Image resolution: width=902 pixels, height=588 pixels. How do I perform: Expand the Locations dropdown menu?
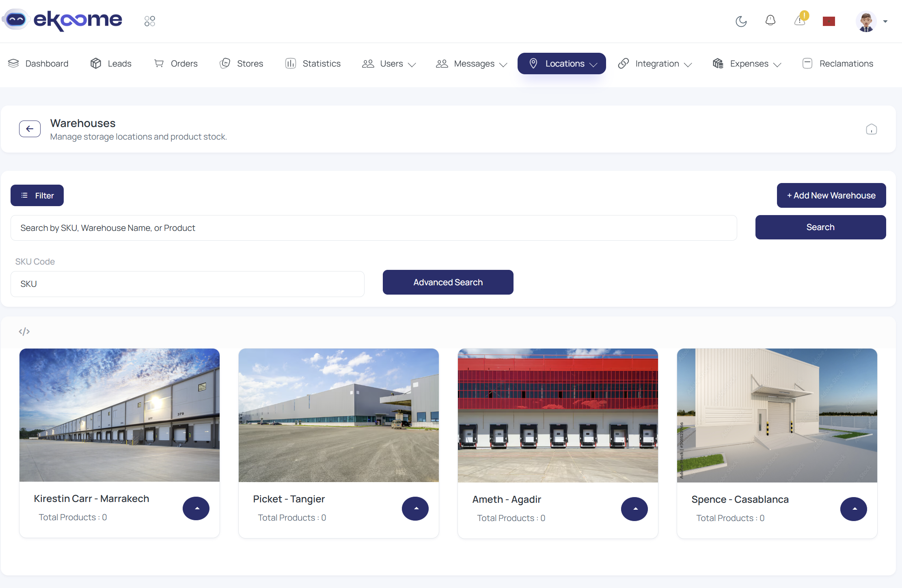(x=562, y=64)
